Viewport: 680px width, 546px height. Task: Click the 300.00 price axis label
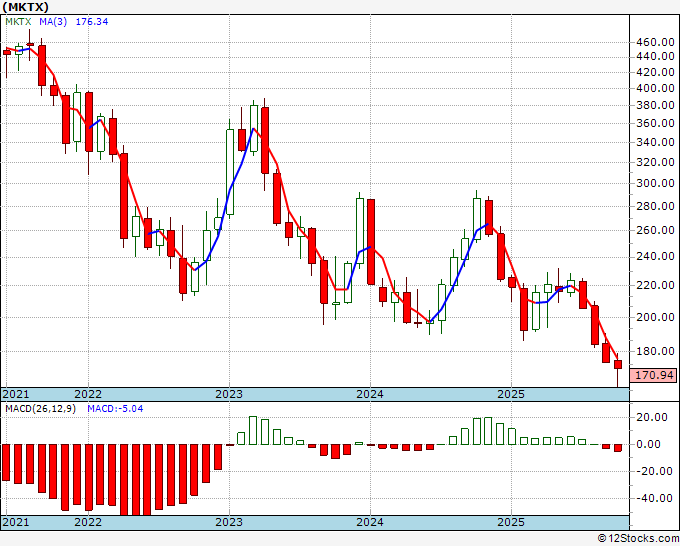[655, 183]
